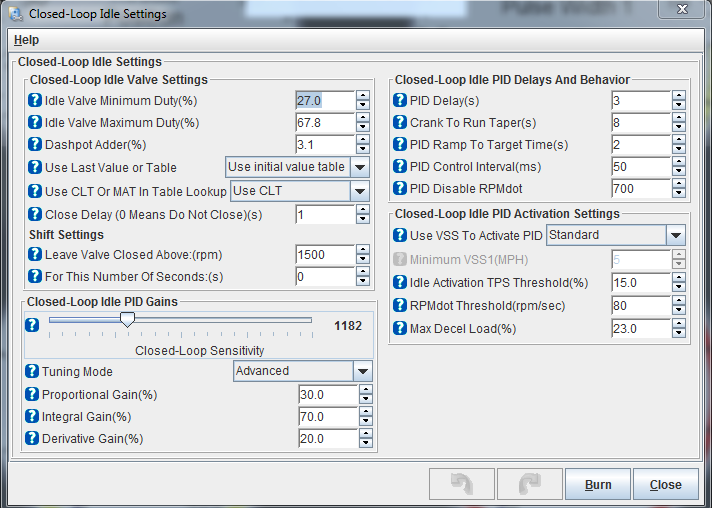Click help icon for Integral Gain
The height and width of the screenshot is (508, 712).
(x=32, y=416)
